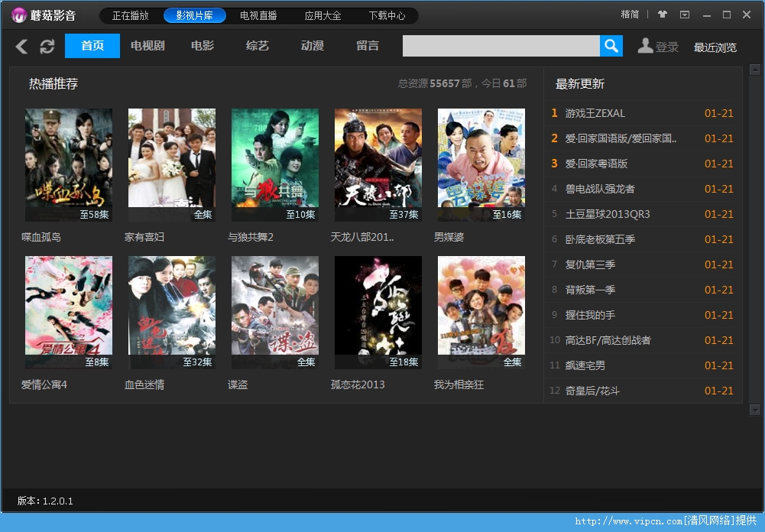
Task: Click the search magnifier icon
Action: tap(611, 46)
